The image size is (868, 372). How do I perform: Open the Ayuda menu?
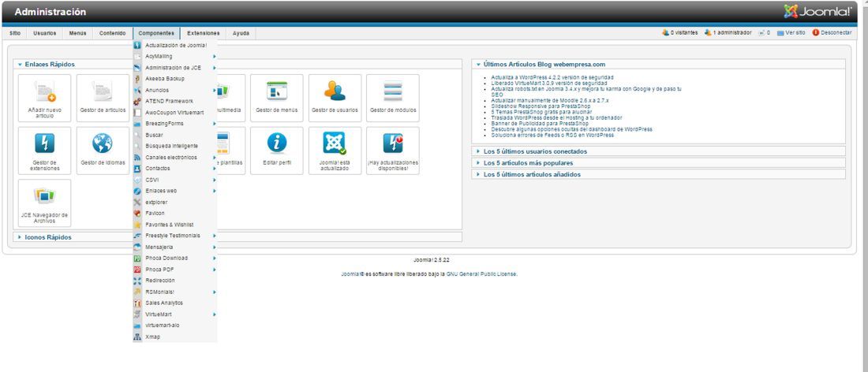(241, 33)
